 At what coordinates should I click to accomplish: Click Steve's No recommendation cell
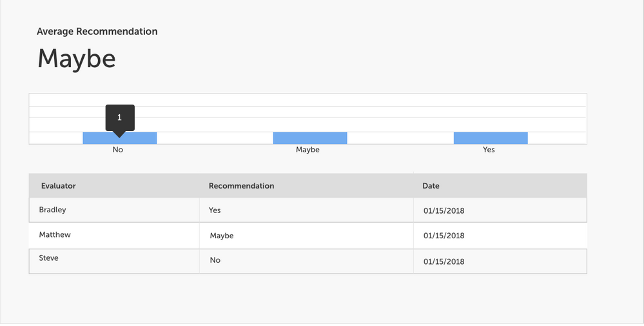(x=215, y=260)
